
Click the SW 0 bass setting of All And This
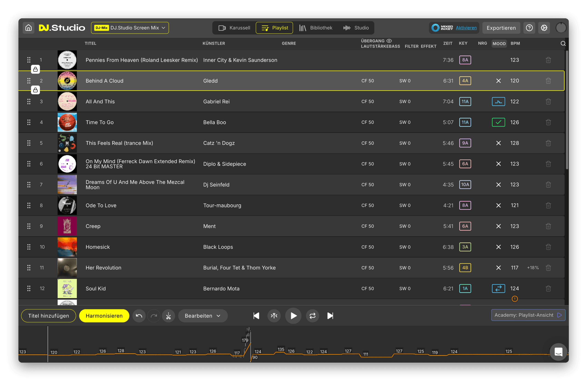tap(405, 101)
